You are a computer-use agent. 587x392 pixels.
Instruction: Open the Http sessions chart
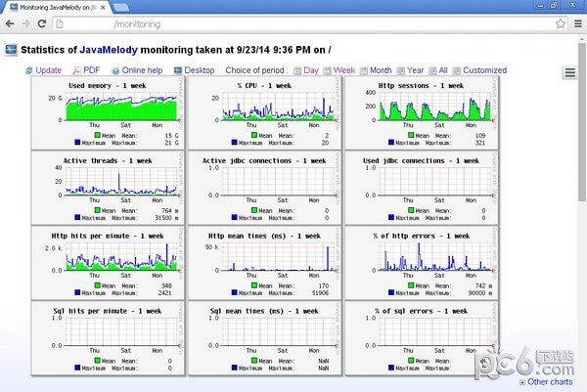[422, 113]
